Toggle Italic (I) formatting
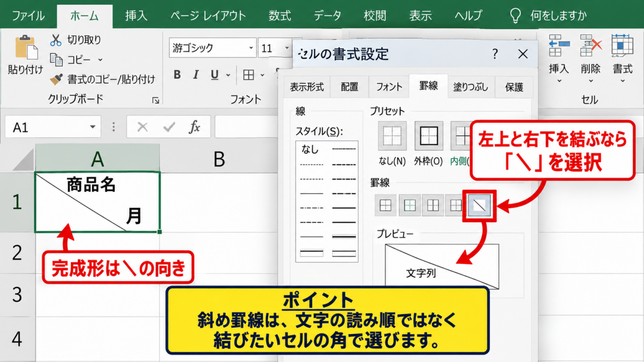This screenshot has width=644, height=362. (196, 75)
